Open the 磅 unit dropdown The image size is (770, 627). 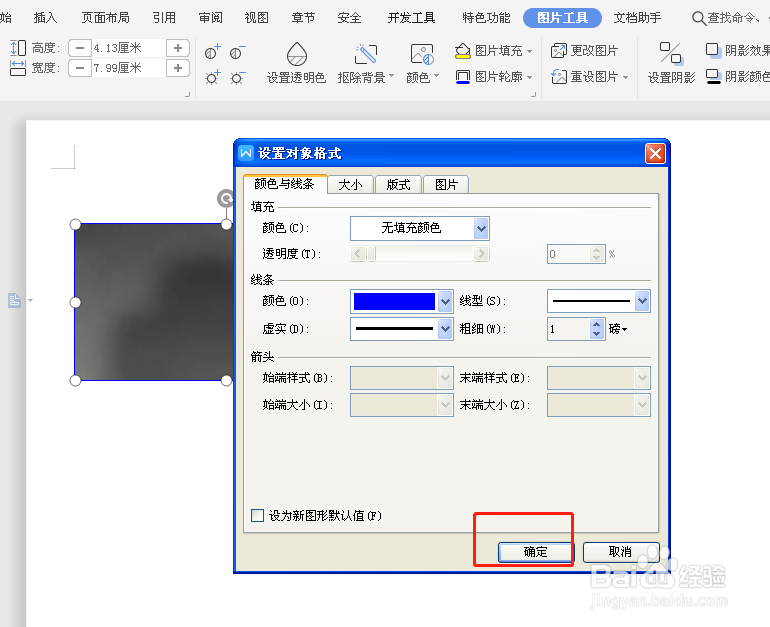[x=618, y=328]
